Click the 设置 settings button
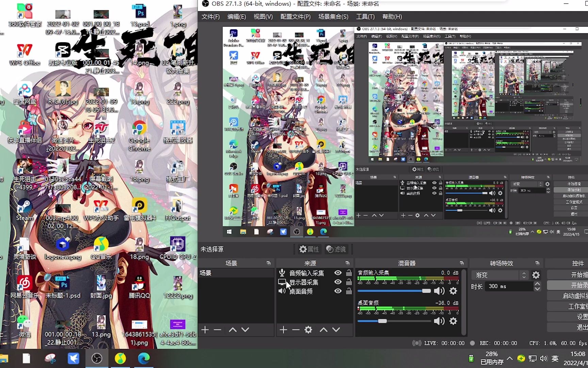Image resolution: width=588 pixels, height=368 pixels. pyautogui.click(x=568, y=317)
